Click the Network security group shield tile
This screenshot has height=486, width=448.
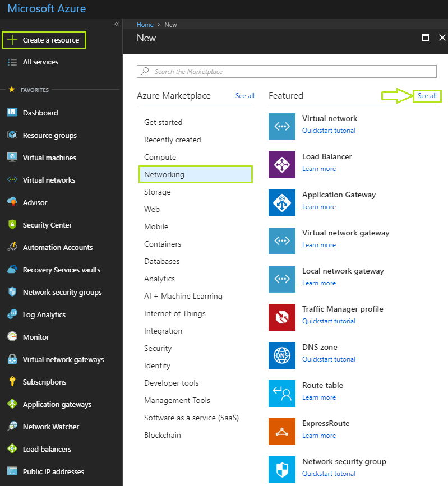[282, 470]
